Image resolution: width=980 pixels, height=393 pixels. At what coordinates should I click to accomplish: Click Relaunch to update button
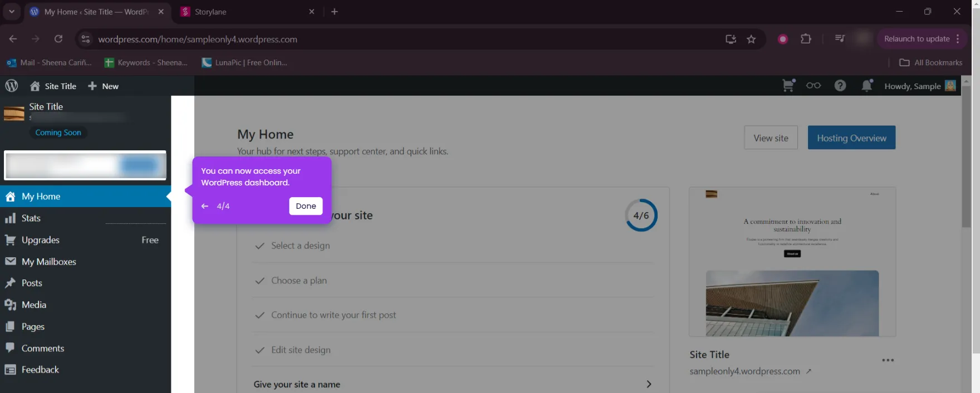(917, 39)
